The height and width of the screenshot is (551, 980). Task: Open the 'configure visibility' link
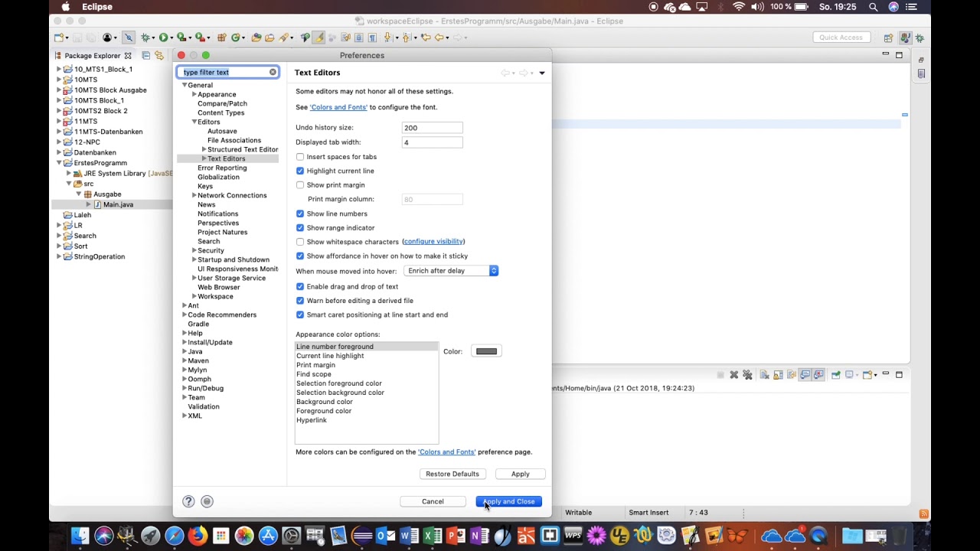[433, 242]
